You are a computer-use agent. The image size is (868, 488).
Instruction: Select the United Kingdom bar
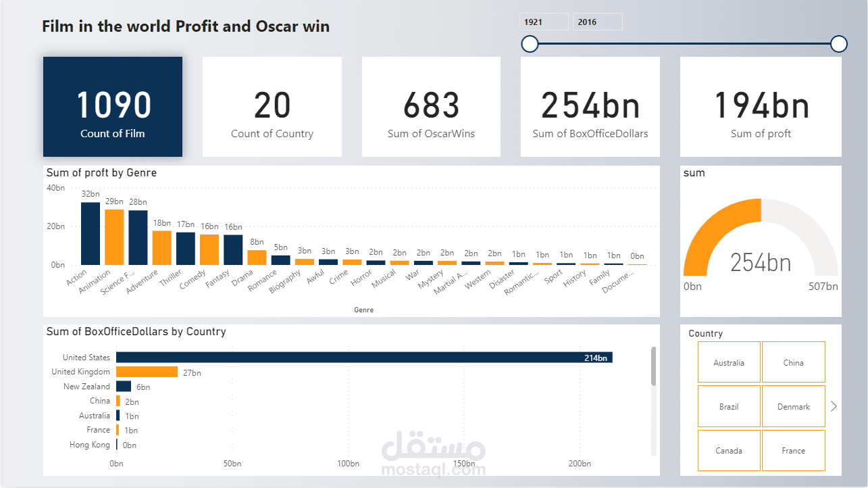tap(147, 372)
